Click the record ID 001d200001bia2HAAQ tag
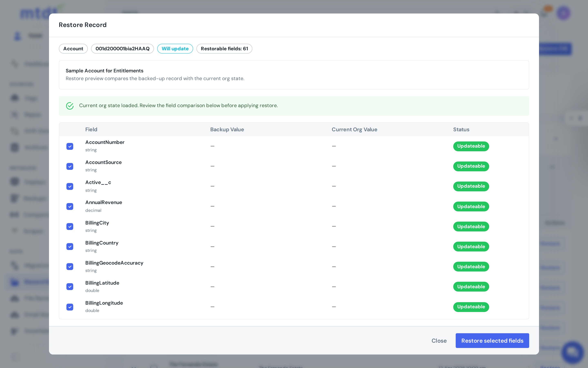The width and height of the screenshot is (588, 368). [122, 49]
